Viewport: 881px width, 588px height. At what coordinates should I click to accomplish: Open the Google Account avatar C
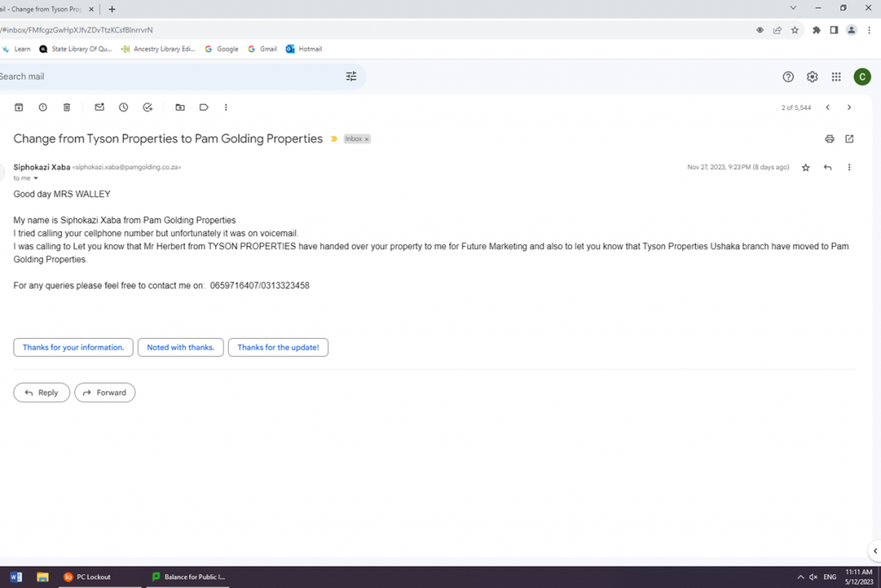click(x=862, y=77)
